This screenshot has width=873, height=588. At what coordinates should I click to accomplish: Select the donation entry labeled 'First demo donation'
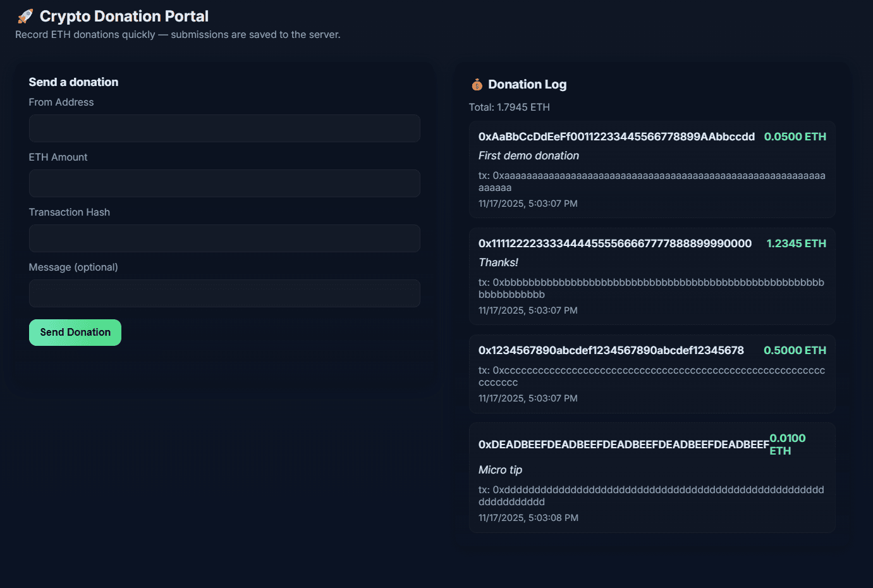528,155
